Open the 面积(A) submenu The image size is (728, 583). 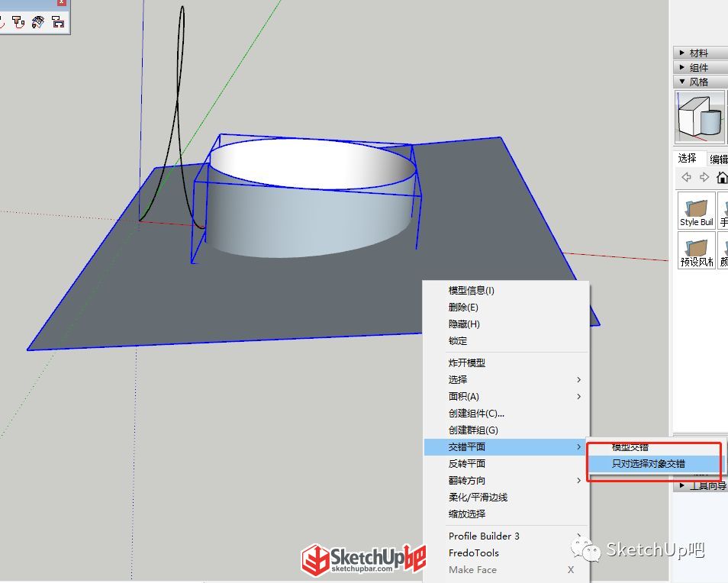coord(507,396)
